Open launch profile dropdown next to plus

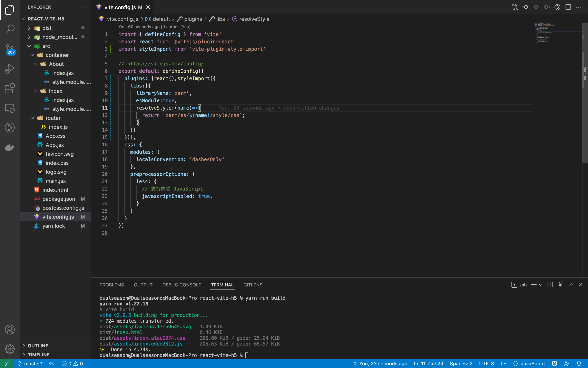tap(541, 285)
